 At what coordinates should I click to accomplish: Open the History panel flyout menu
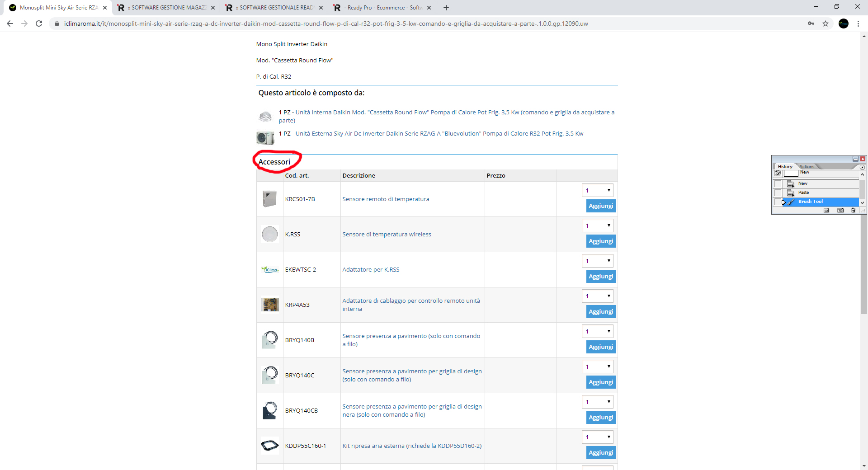coord(862,167)
